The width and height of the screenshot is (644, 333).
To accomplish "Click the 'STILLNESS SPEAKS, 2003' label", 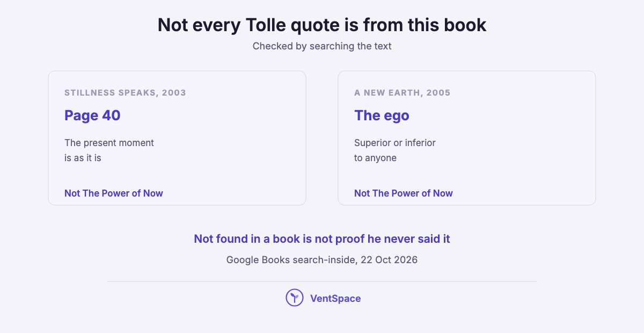I will coord(125,93).
